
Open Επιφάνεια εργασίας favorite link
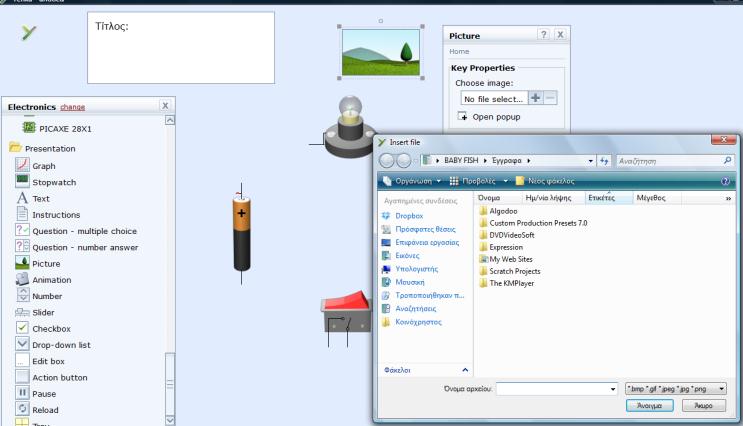point(427,242)
